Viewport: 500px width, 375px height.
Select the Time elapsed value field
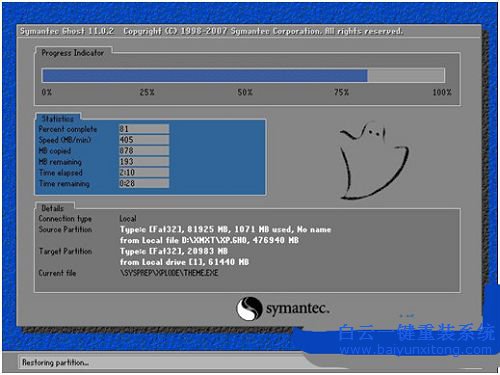coord(144,172)
